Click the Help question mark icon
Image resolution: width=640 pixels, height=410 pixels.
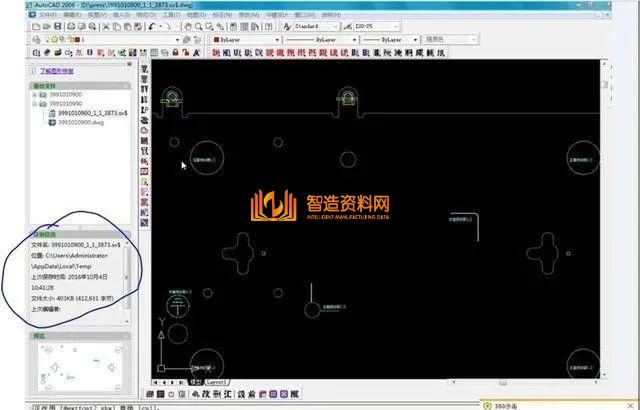click(269, 27)
